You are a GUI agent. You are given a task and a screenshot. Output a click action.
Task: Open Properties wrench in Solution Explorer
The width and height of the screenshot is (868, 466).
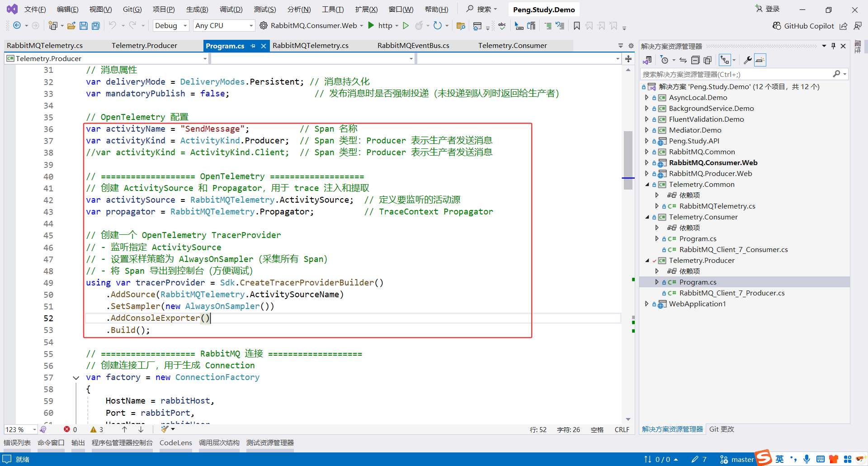pos(748,60)
